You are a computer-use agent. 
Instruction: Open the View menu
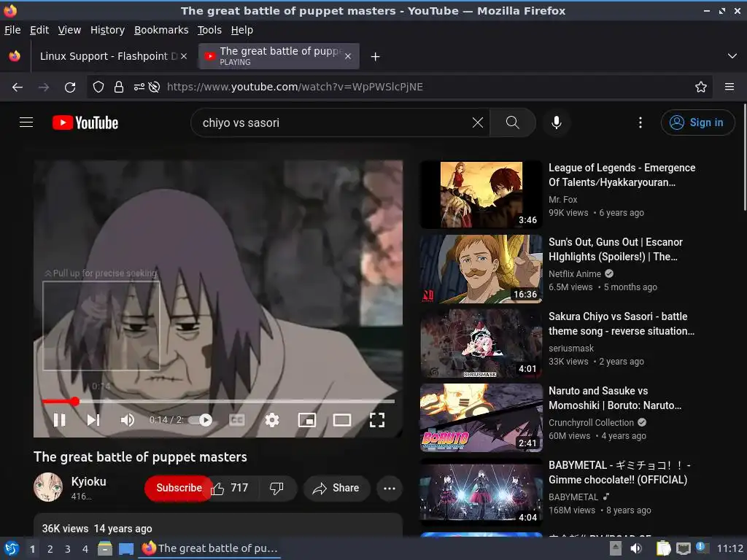[69, 30]
